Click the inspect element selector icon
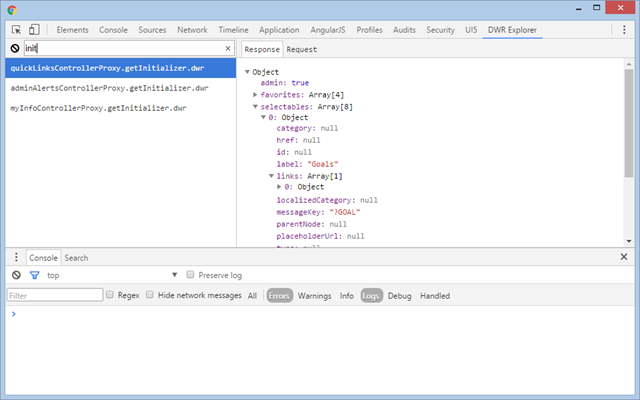Screen dimensions: 640x400 (16, 30)
